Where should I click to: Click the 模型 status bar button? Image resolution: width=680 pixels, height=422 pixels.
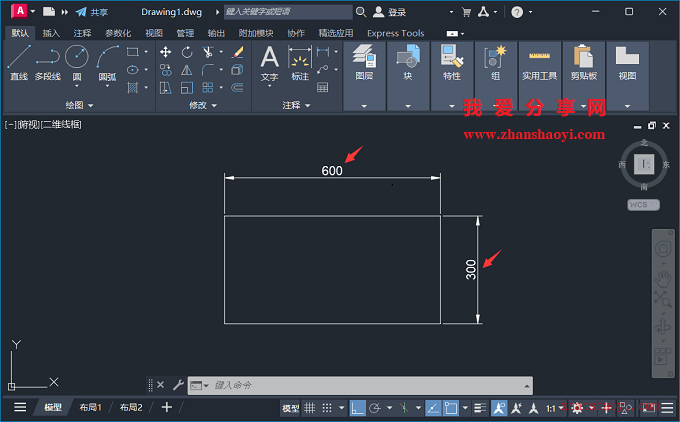click(x=291, y=408)
